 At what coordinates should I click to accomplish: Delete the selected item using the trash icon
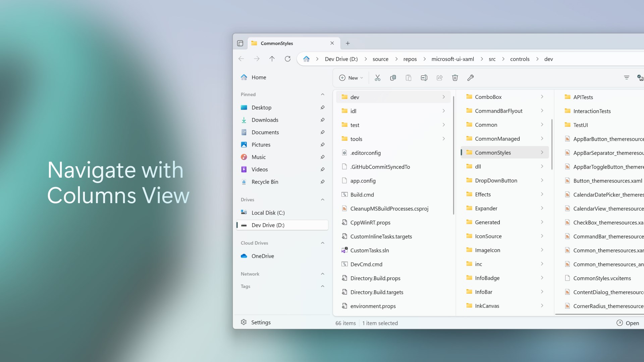pyautogui.click(x=455, y=77)
